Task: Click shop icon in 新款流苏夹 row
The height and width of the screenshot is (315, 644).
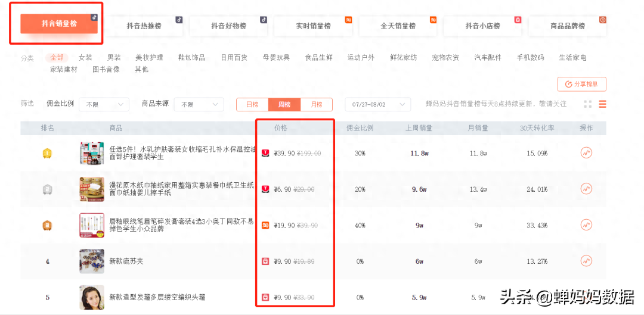Action: point(265,261)
